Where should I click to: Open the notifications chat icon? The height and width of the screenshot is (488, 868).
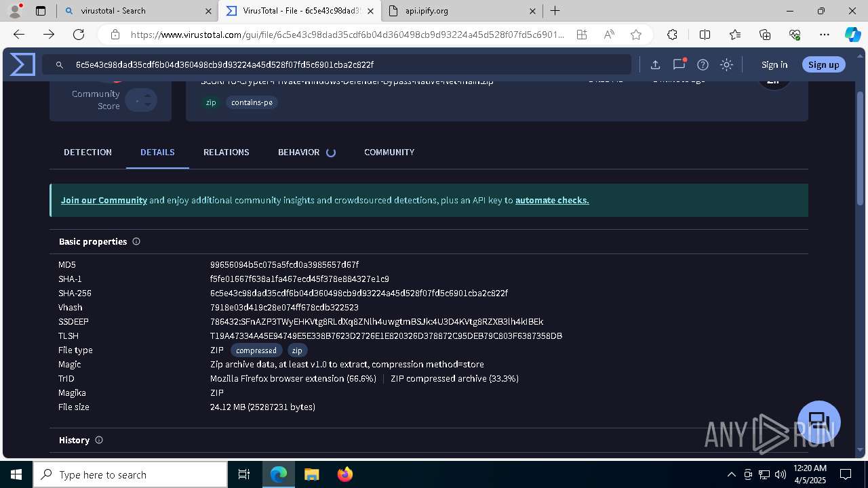679,64
